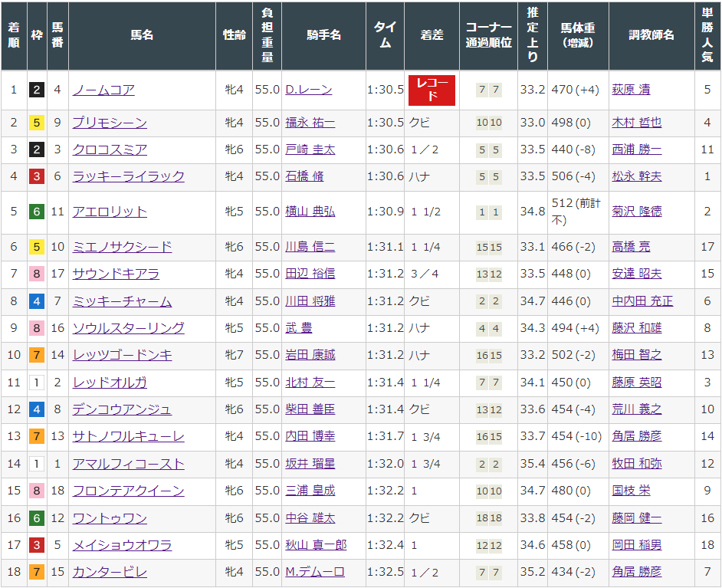Open trainer link 中内田 充正
The image size is (722, 588).
(x=642, y=301)
